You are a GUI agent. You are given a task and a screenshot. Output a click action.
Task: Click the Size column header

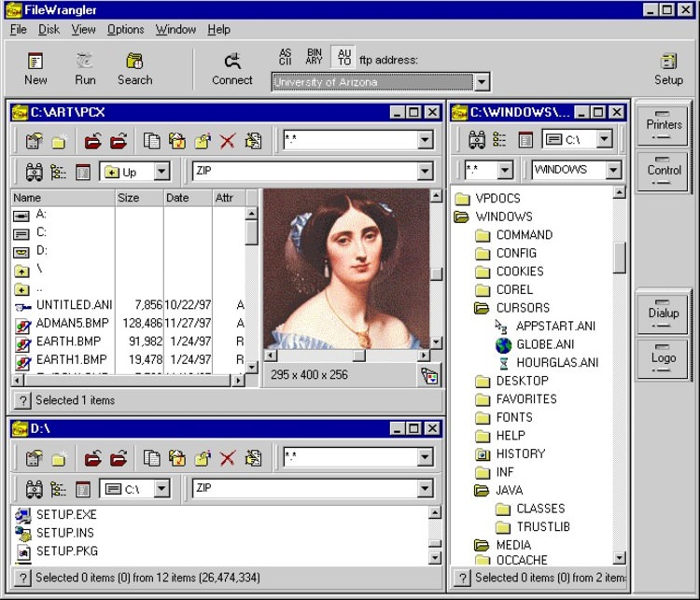(139, 198)
